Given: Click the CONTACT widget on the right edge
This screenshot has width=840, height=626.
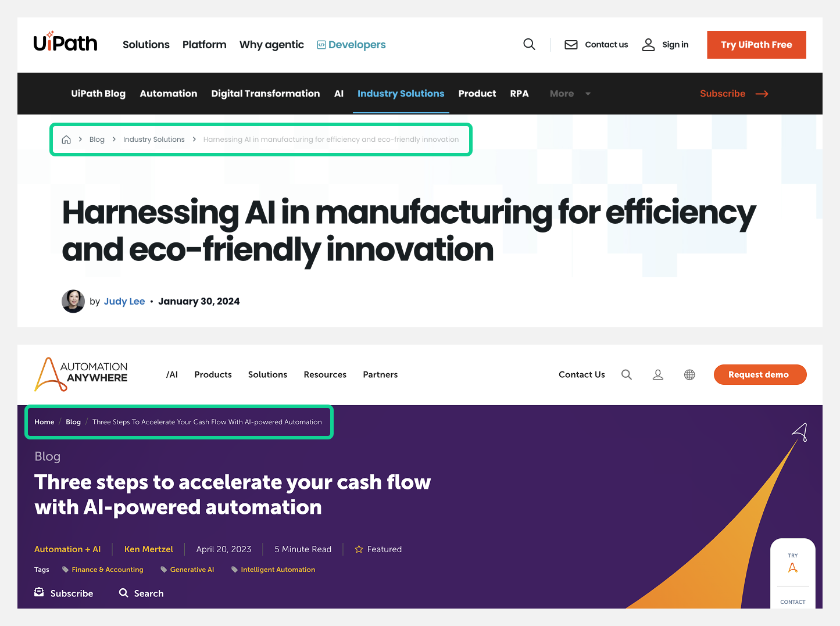Looking at the screenshot, I should (x=792, y=602).
